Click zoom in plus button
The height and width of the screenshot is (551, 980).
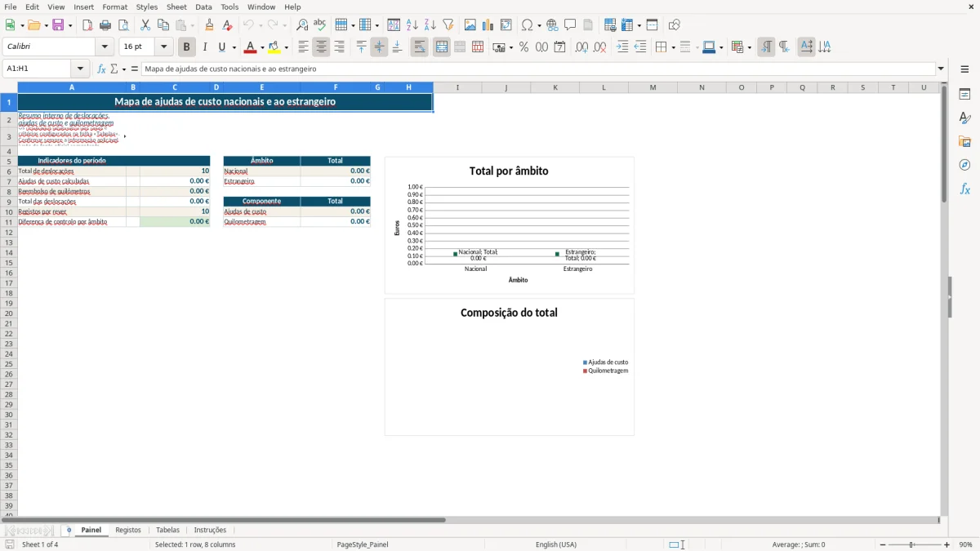tap(947, 544)
